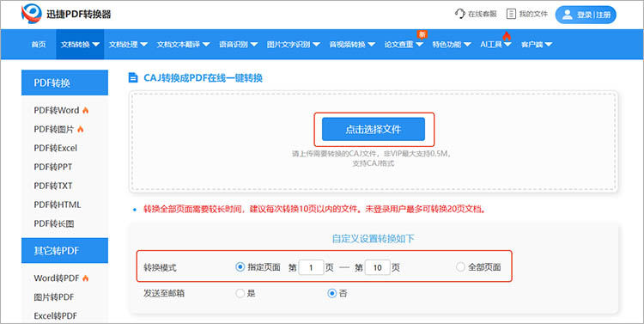Click the 自定义设置转换如下 heading text
Image resolution: width=644 pixels, height=324 pixels.
373,239
